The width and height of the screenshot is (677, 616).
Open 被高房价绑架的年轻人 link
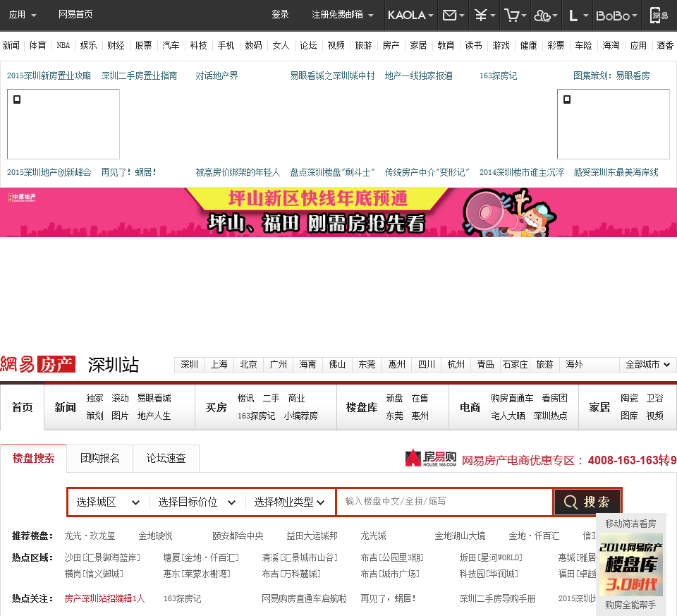coord(238,172)
